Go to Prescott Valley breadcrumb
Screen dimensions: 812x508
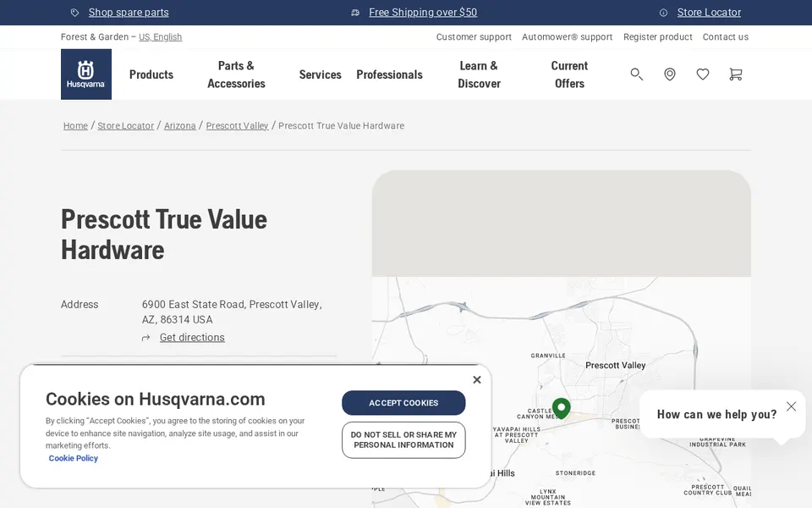tap(237, 125)
